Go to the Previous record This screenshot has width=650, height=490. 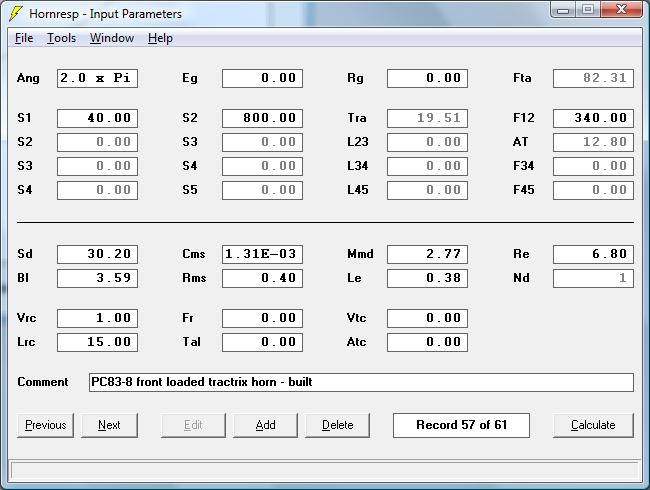coord(46,425)
